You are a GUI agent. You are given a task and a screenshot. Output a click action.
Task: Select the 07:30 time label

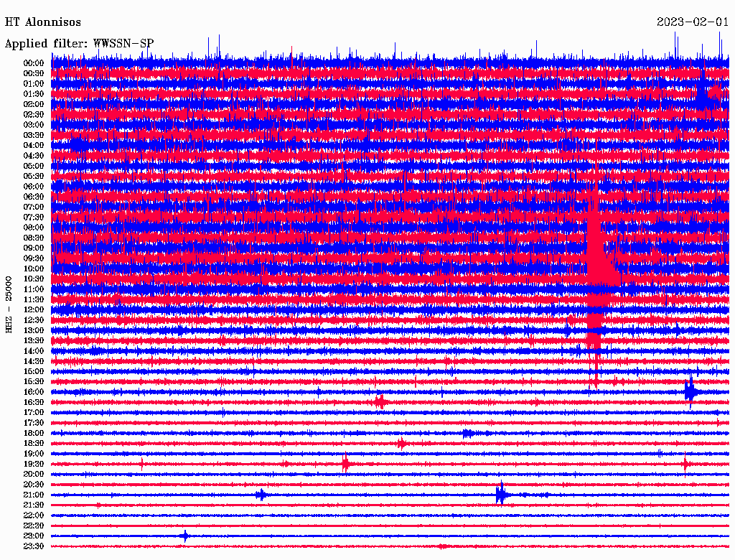pyautogui.click(x=33, y=217)
